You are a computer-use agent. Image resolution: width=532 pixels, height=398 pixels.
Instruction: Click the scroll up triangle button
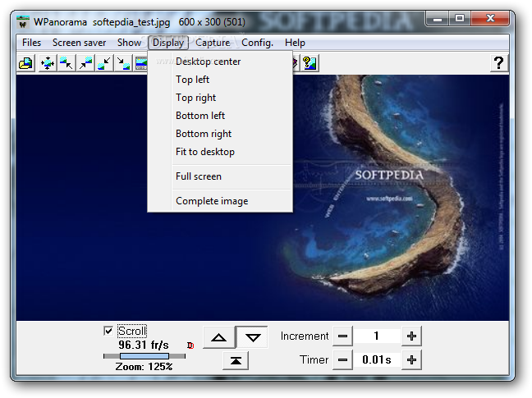(x=219, y=337)
